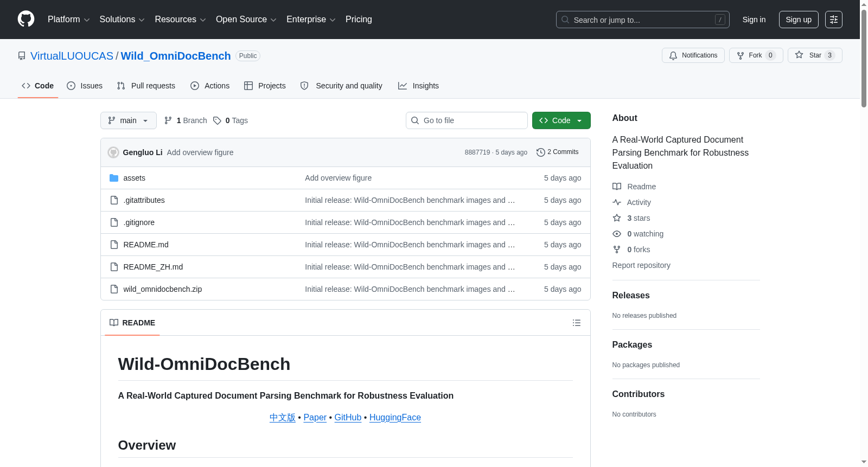Screen dimensions: 868x467
Task: Click the Sign in link
Action: (x=754, y=20)
